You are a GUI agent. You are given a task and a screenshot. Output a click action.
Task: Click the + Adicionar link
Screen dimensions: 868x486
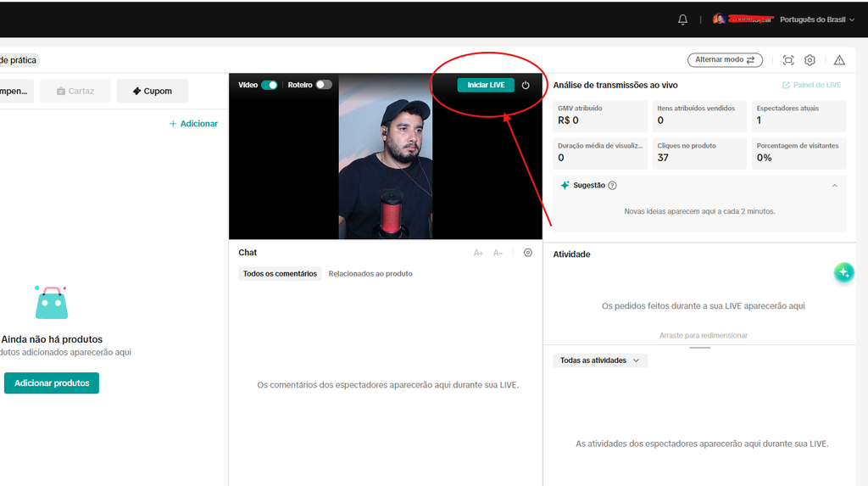(x=193, y=124)
